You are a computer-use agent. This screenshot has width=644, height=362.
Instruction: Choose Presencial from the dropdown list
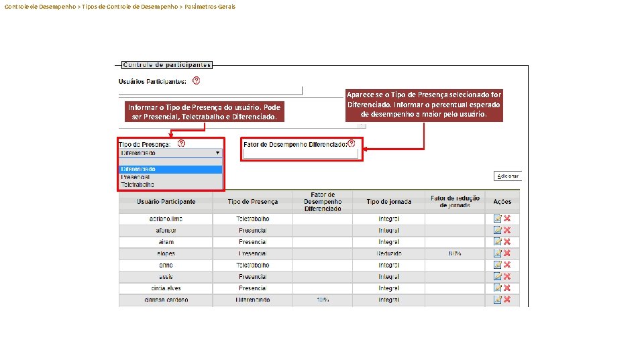point(170,177)
